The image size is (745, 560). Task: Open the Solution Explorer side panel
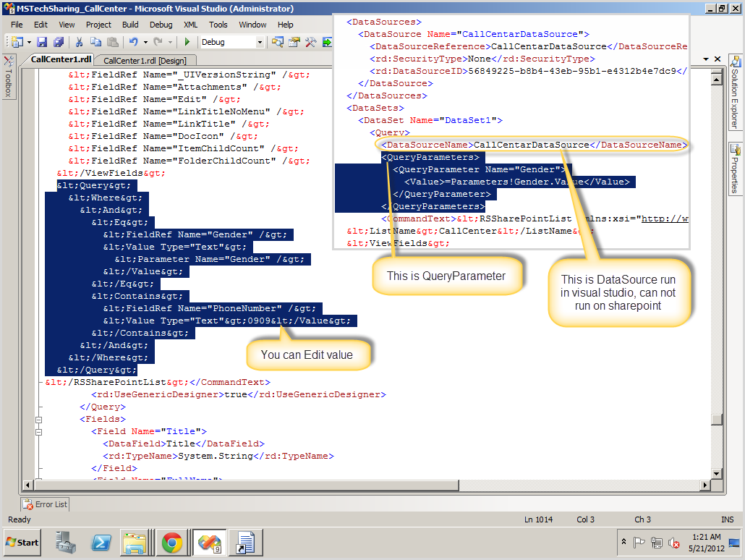737,95
